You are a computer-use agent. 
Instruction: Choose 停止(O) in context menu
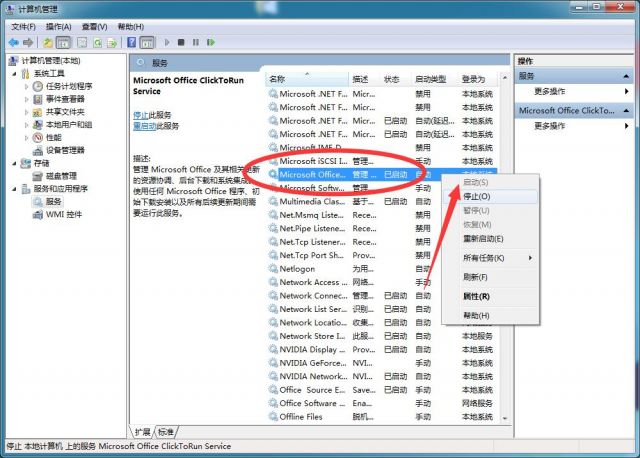point(490,196)
